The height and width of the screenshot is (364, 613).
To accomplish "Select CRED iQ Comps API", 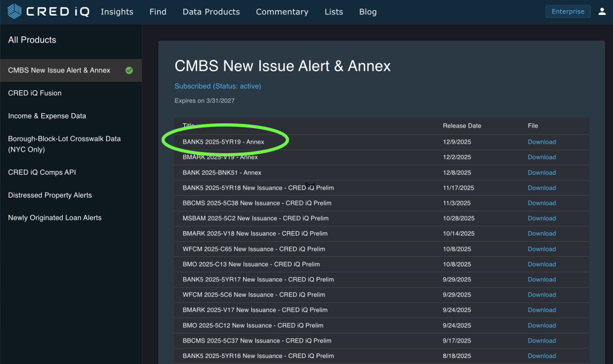I will pyautogui.click(x=42, y=172).
